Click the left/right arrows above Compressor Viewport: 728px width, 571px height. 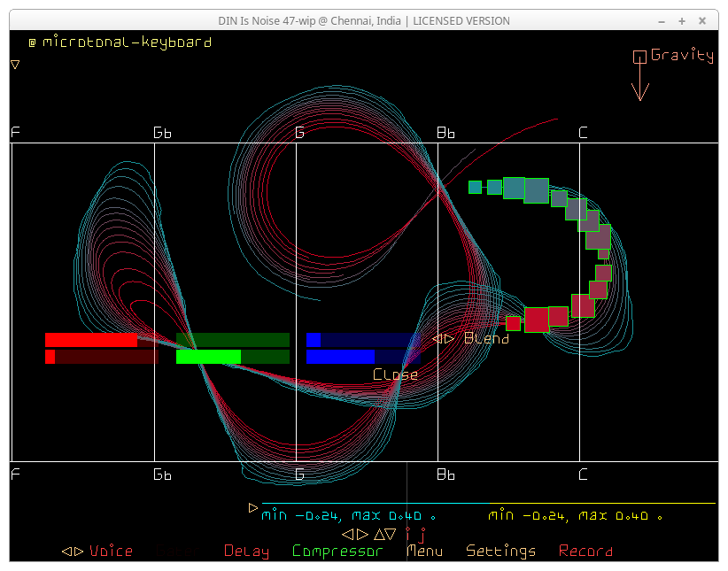355,534
